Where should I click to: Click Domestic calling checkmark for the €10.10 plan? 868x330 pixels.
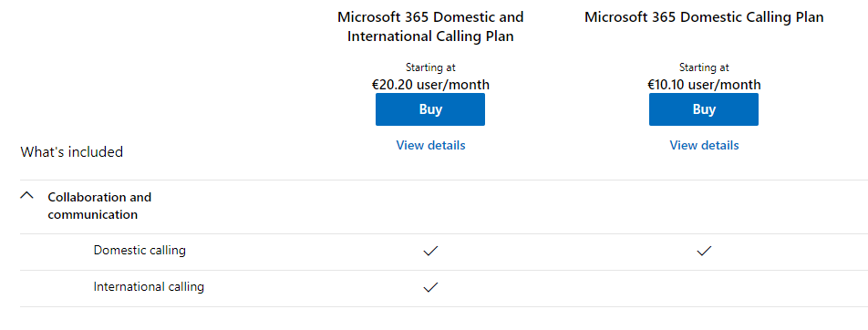pyautogui.click(x=704, y=251)
